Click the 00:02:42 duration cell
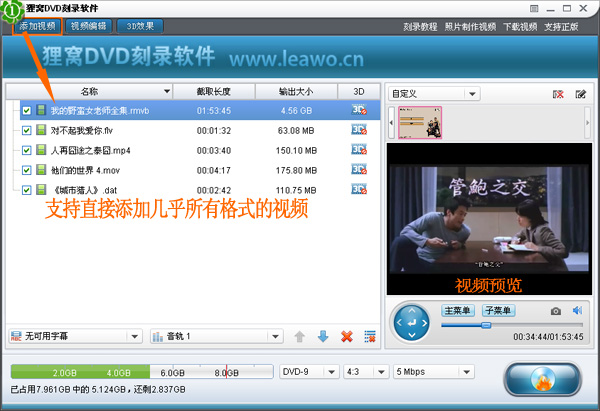The width and height of the screenshot is (600, 411). pos(214,191)
